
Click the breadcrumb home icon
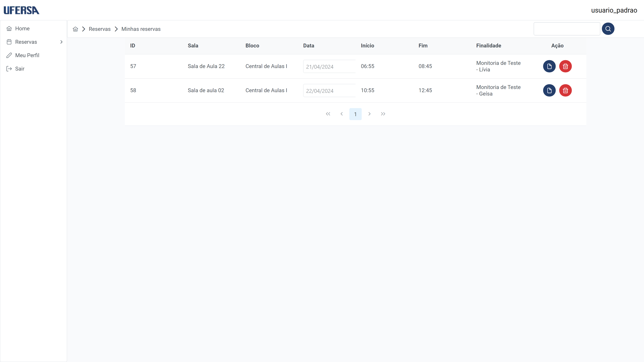point(75,29)
